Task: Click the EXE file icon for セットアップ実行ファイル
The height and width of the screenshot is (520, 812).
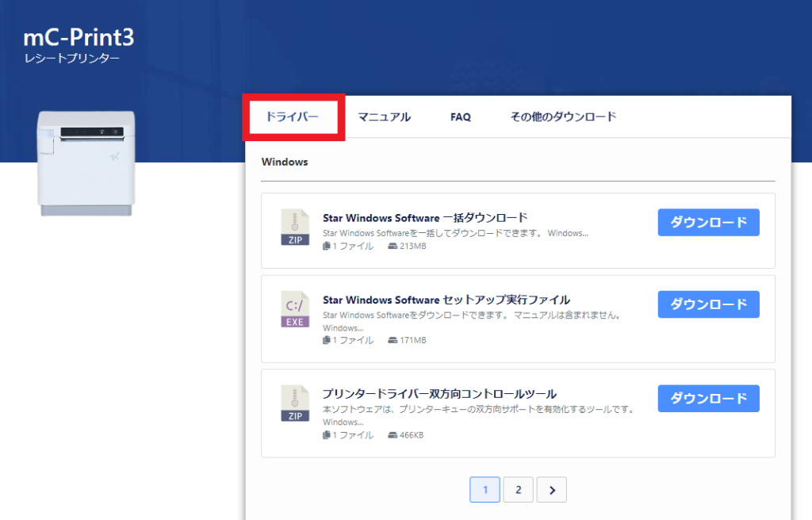Action: click(x=295, y=309)
